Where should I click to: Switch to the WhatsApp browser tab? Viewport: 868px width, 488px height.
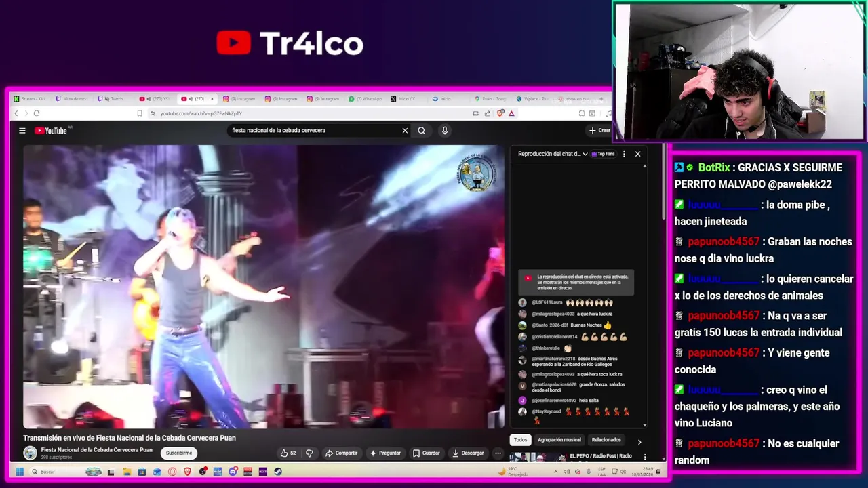(366, 99)
